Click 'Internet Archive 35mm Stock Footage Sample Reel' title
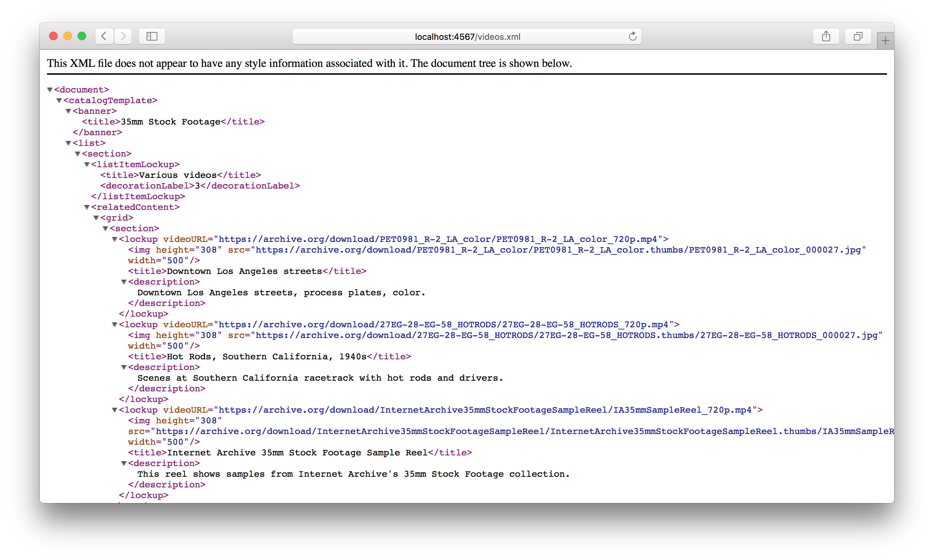The width and height of the screenshot is (934, 560). click(297, 453)
